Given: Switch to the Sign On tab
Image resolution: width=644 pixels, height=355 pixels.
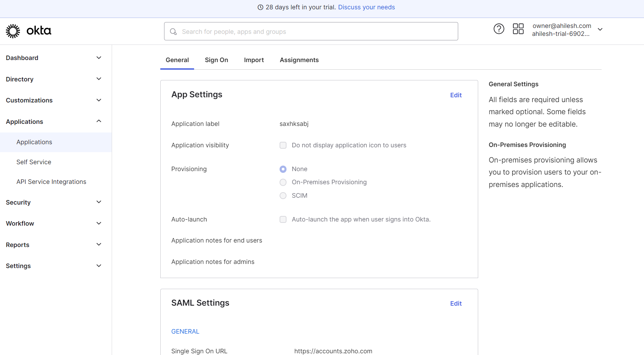Looking at the screenshot, I should pos(216,60).
